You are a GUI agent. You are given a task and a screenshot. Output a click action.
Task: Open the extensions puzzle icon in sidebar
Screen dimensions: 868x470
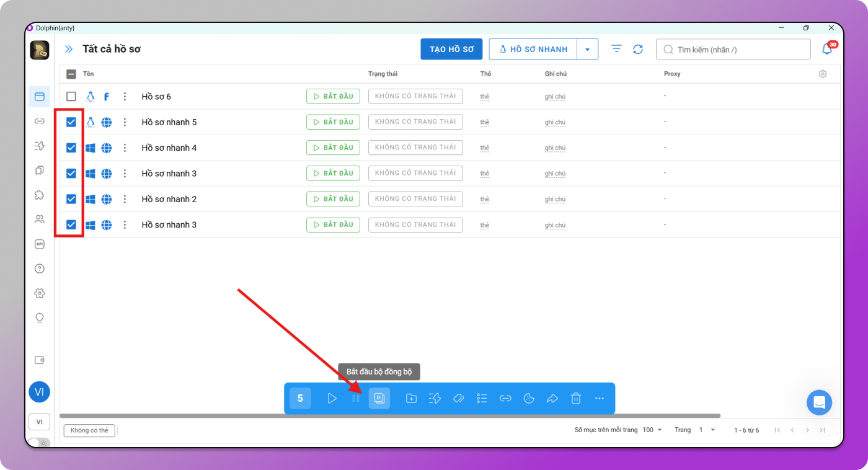coord(40,195)
